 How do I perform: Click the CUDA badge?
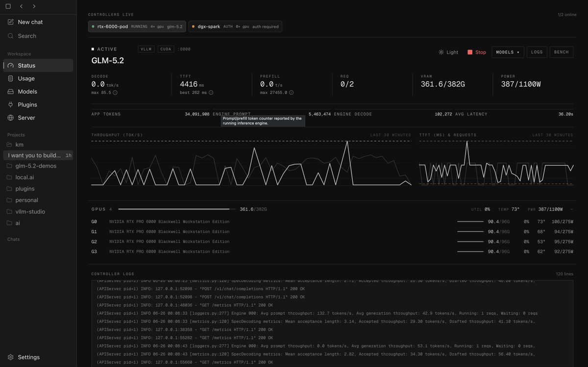click(x=166, y=49)
